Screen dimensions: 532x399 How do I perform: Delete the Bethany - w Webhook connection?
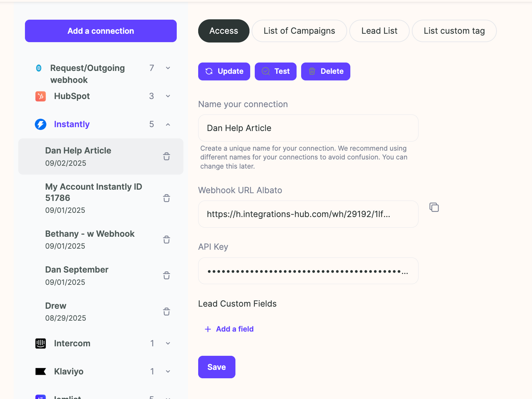click(x=167, y=240)
